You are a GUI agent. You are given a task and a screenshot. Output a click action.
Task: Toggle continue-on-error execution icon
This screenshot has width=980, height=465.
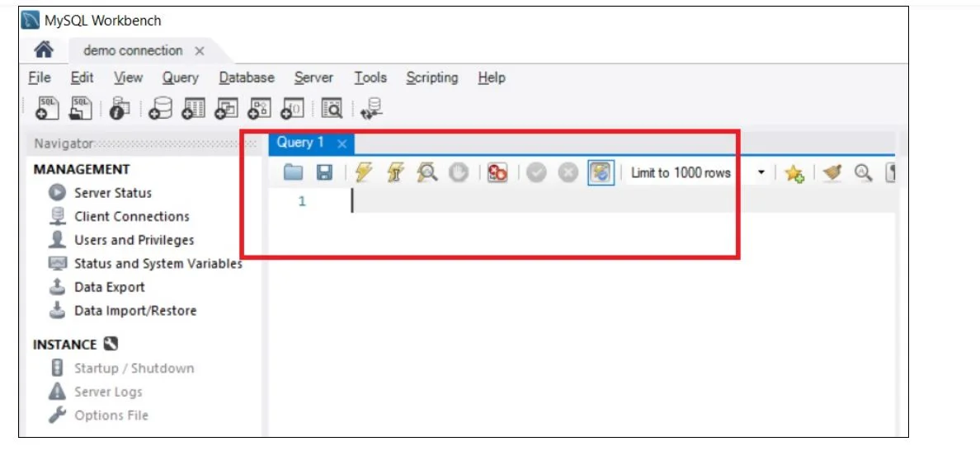click(x=497, y=172)
